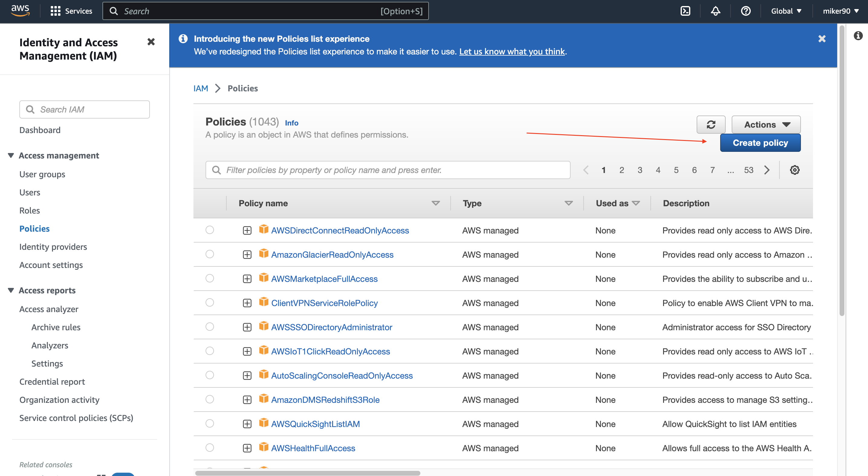Select the AWSIoT1ClickReadOnlyAccess radio button

209,351
